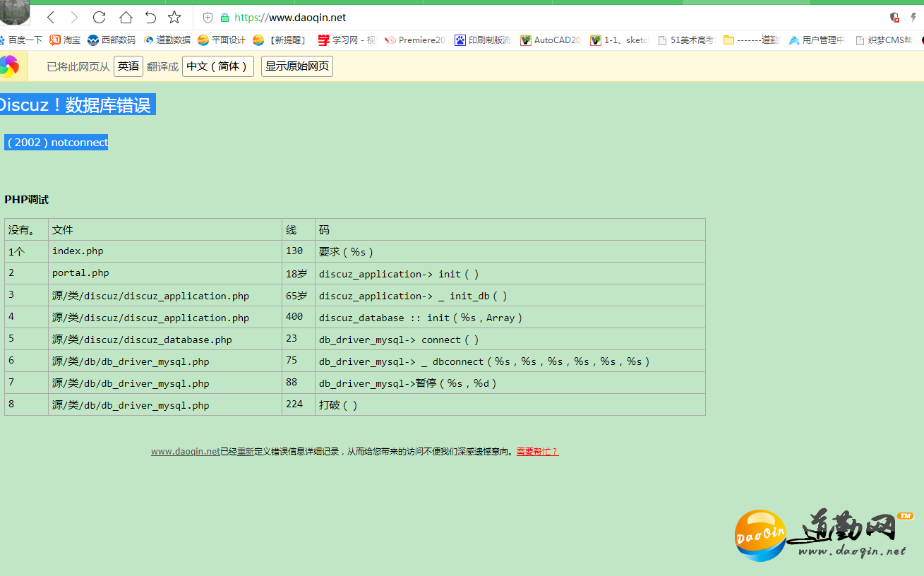Click the address bar URL www.daoqin.net
Screen dimensions: 924x576
tap(290, 18)
